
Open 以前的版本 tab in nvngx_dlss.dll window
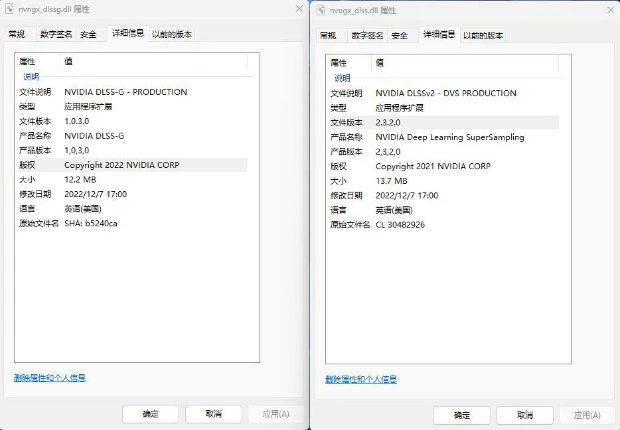click(x=483, y=36)
